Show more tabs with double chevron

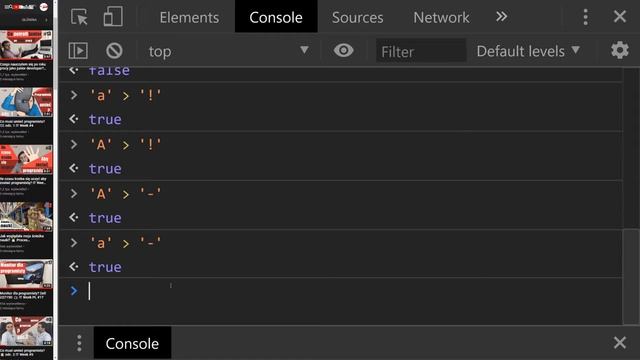point(501,17)
